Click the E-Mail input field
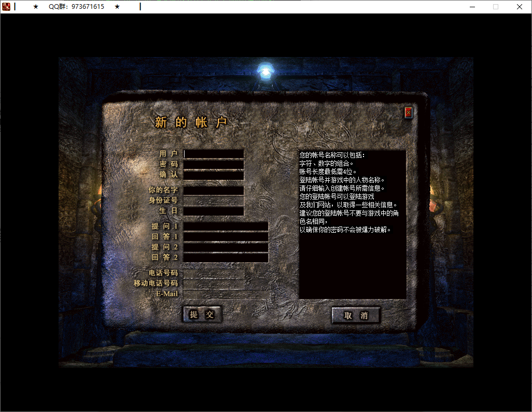 (x=214, y=294)
